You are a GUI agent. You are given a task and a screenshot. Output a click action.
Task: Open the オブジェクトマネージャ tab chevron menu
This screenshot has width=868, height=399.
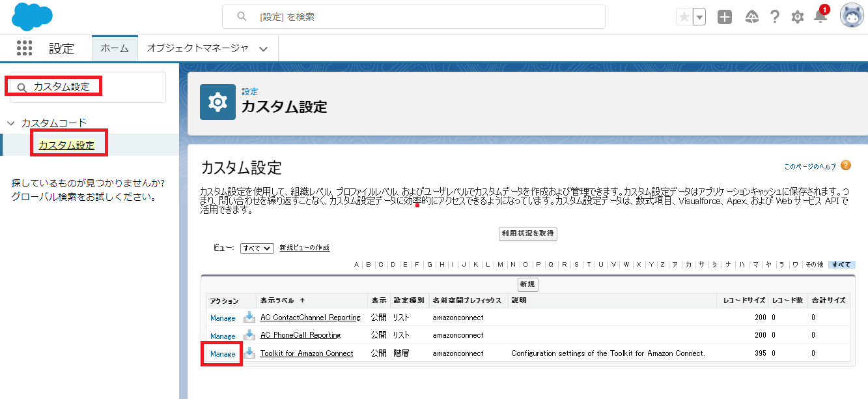click(263, 49)
